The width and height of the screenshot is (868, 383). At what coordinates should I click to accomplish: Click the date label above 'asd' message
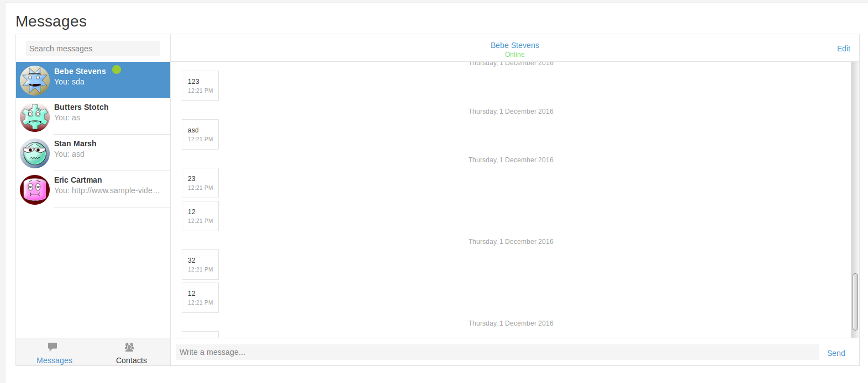(x=511, y=111)
